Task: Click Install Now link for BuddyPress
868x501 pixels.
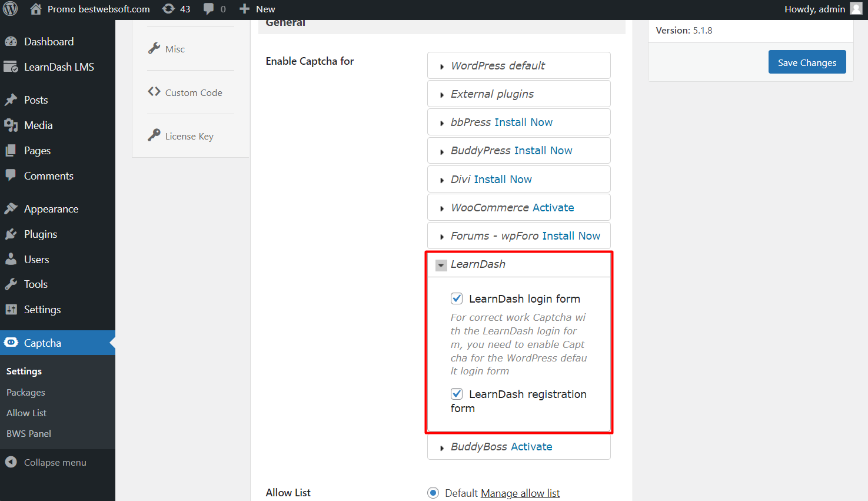Action: coord(543,150)
